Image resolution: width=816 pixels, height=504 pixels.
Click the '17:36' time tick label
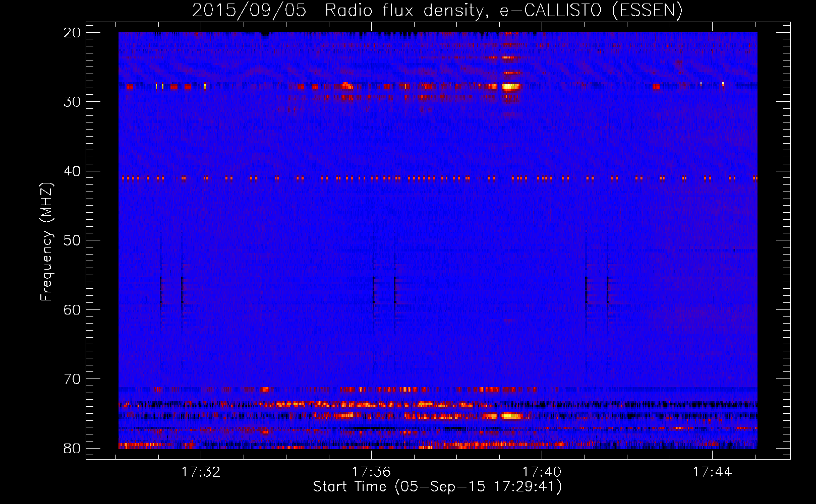371,472
